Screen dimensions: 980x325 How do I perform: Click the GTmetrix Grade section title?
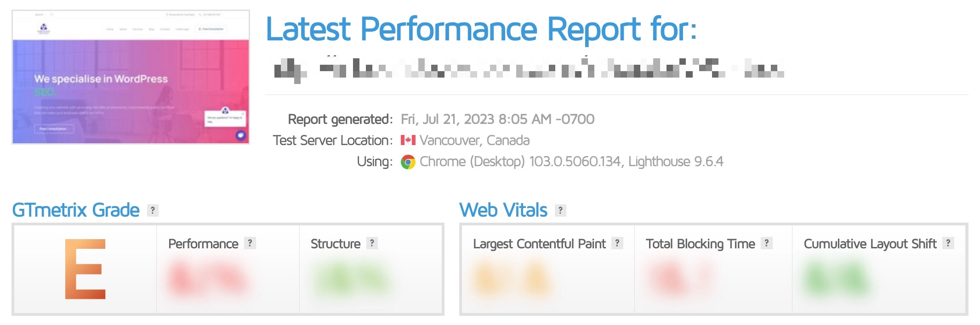[75, 210]
